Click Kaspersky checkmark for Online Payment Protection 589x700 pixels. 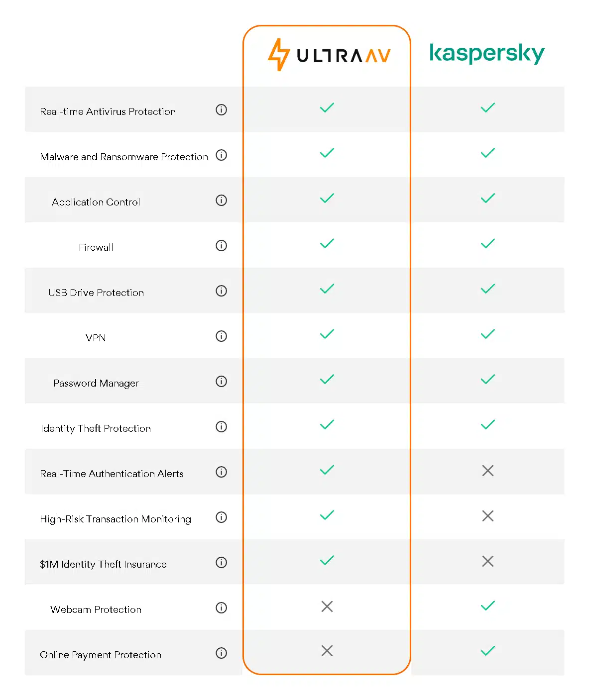click(488, 651)
